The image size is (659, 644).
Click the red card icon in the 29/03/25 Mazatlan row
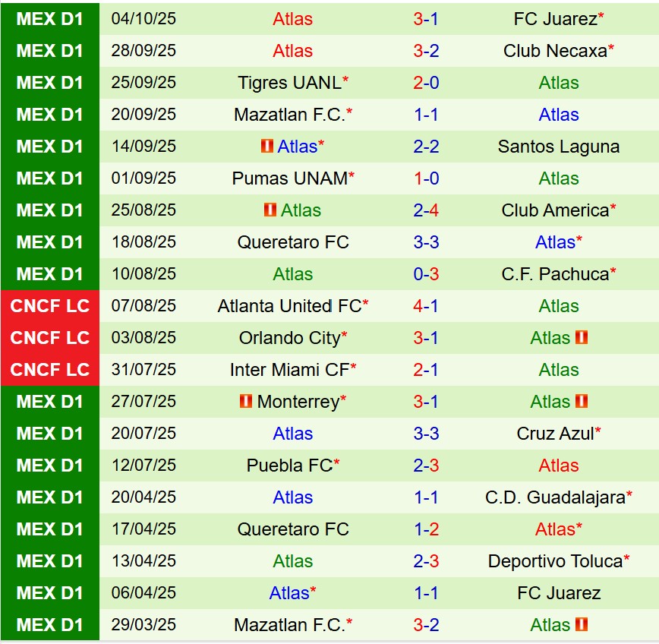point(582,625)
